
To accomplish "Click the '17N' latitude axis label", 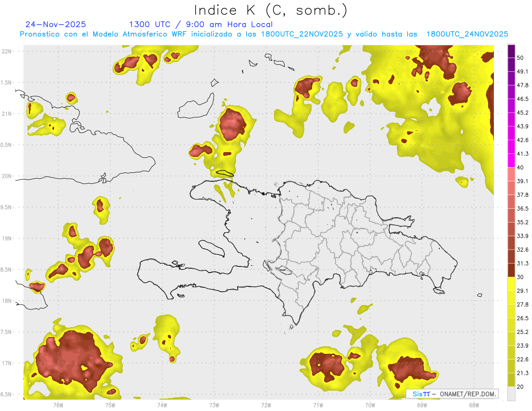I will click(x=7, y=363).
